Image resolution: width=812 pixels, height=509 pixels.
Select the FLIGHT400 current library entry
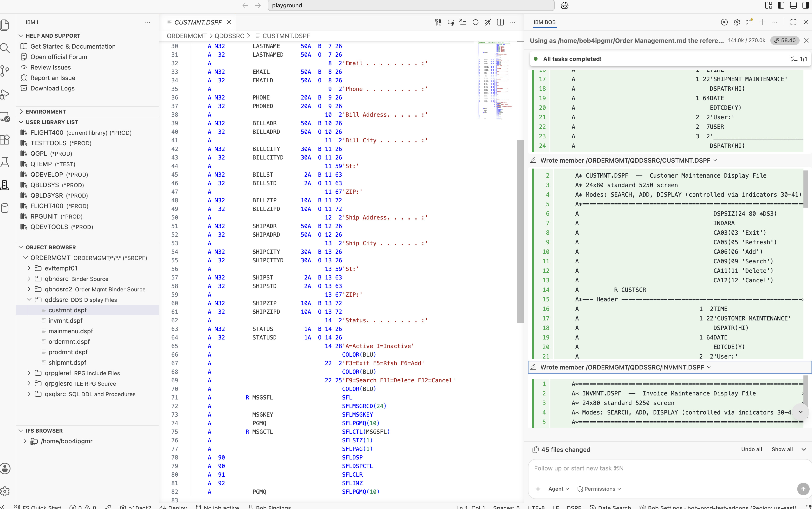pos(88,133)
